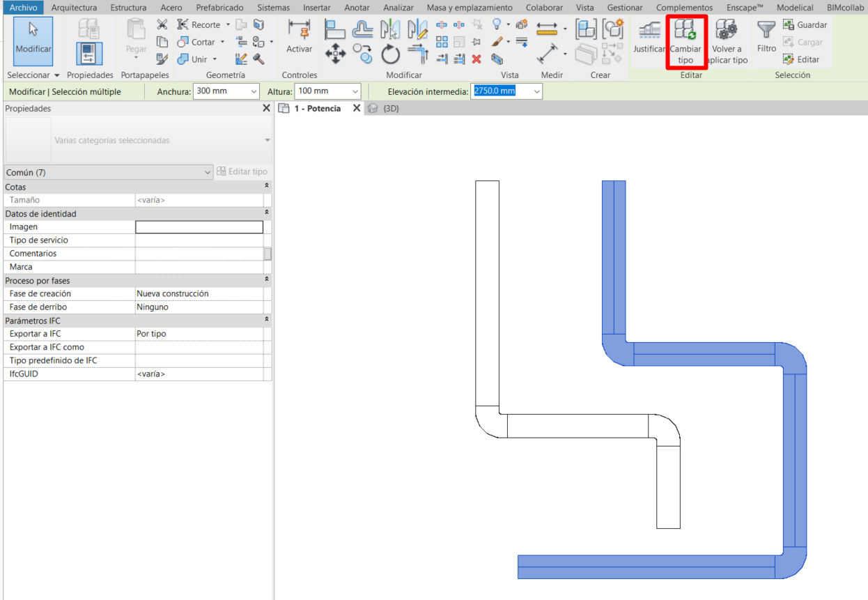Close the Propiedades palette
This screenshot has height=600, width=868.
(x=266, y=109)
